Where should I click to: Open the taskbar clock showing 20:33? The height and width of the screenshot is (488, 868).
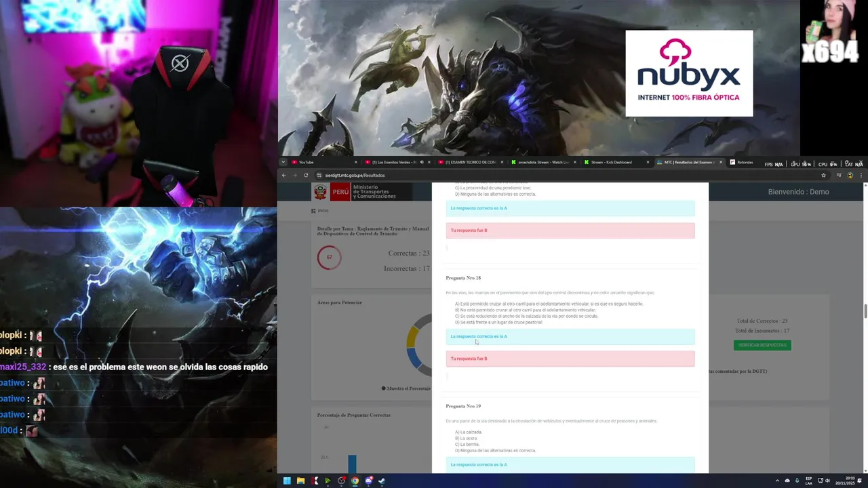click(845, 481)
